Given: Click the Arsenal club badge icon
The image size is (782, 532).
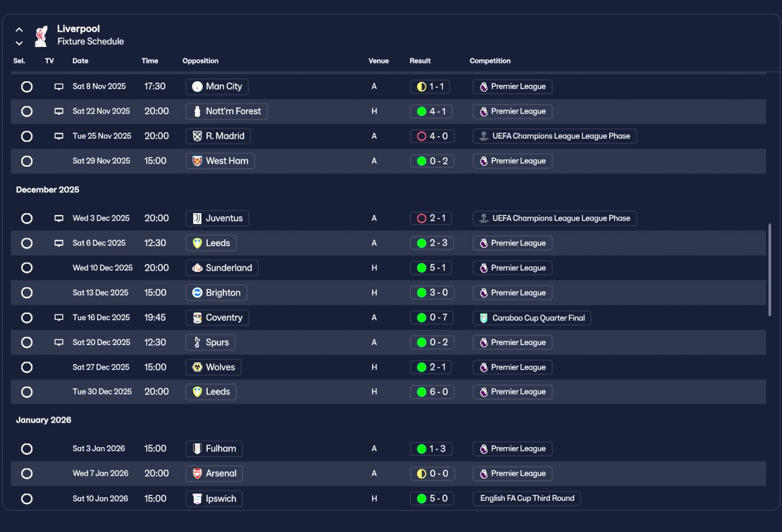Looking at the screenshot, I should 197,473.
